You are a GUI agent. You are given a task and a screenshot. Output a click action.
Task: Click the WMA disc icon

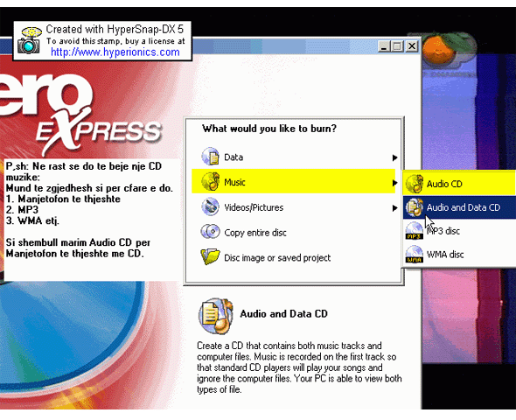point(415,254)
